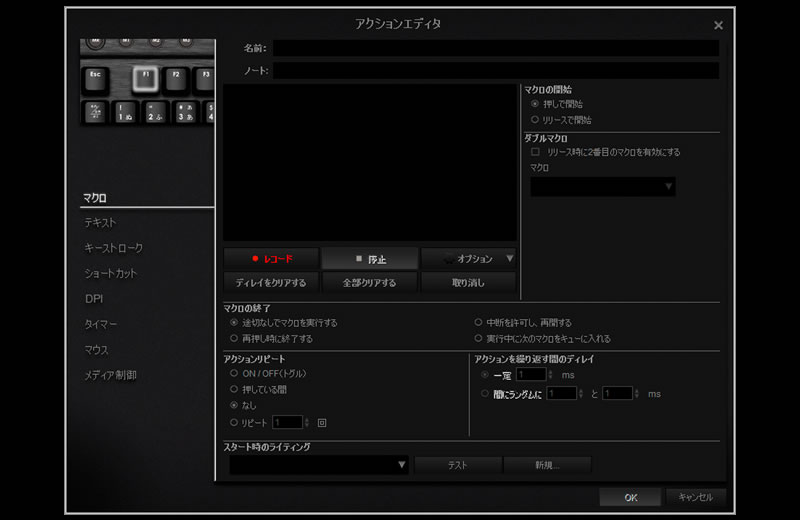Click the キャンセル button

695,497
